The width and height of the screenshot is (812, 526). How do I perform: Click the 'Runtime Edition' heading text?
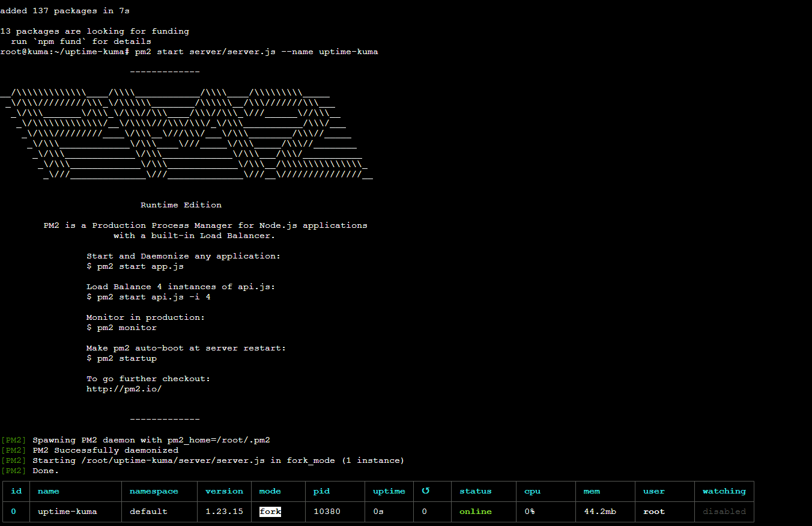pyautogui.click(x=181, y=205)
